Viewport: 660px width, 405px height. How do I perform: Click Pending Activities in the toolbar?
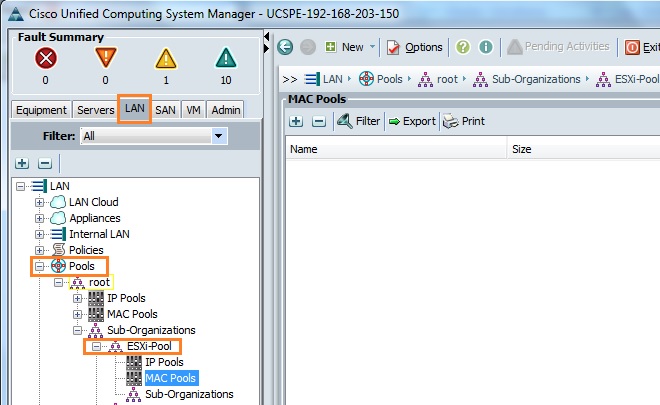click(558, 46)
